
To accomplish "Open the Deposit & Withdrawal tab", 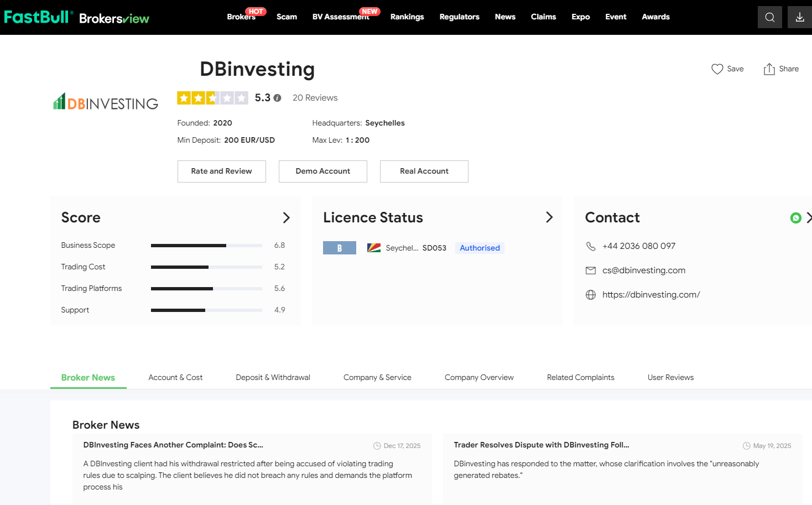I will (273, 377).
